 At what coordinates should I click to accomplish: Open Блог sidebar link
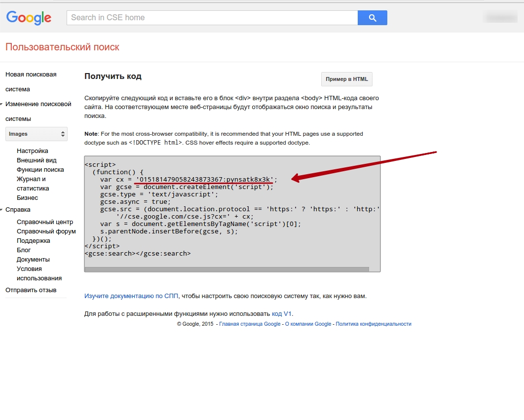24,250
